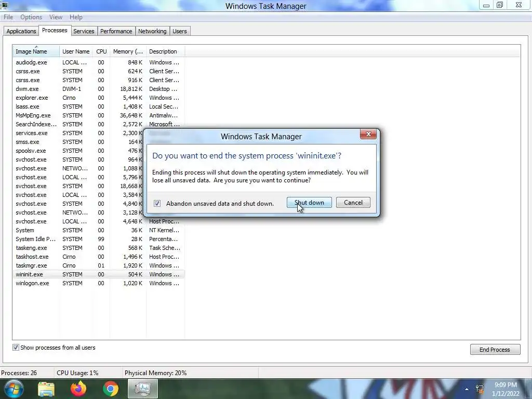Select the taskmgr.exe process
The image size is (532, 399).
pyautogui.click(x=99, y=265)
